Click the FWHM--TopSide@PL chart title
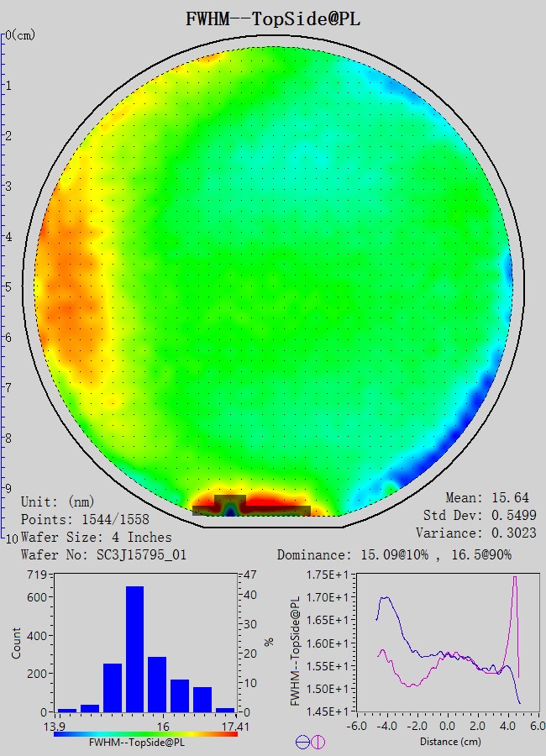The width and height of the screenshot is (546, 756). pyautogui.click(x=273, y=19)
